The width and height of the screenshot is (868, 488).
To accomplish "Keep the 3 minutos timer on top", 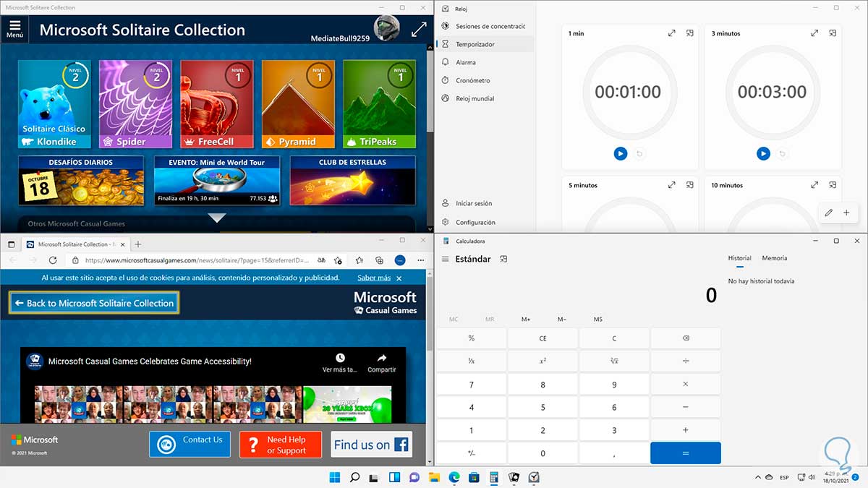I will tap(833, 33).
